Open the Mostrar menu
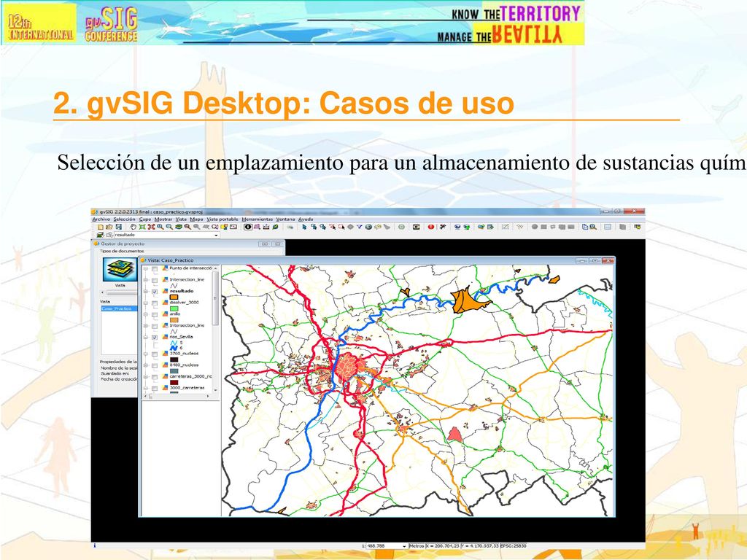 pyautogui.click(x=163, y=219)
